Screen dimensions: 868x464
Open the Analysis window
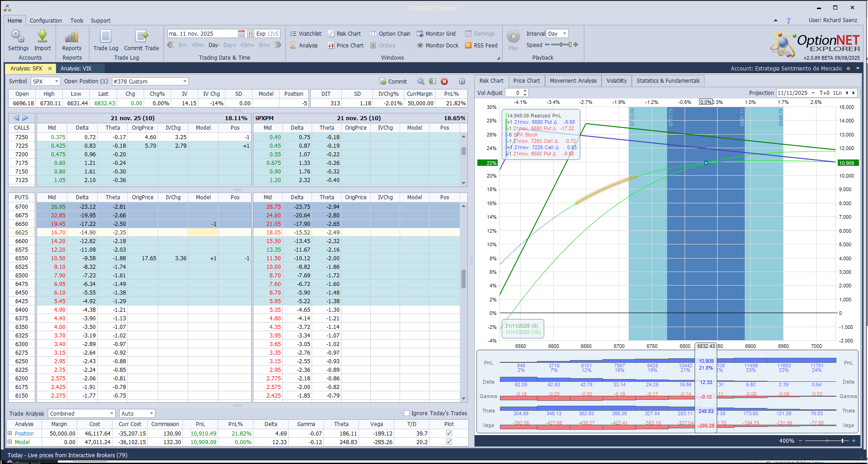coord(304,45)
